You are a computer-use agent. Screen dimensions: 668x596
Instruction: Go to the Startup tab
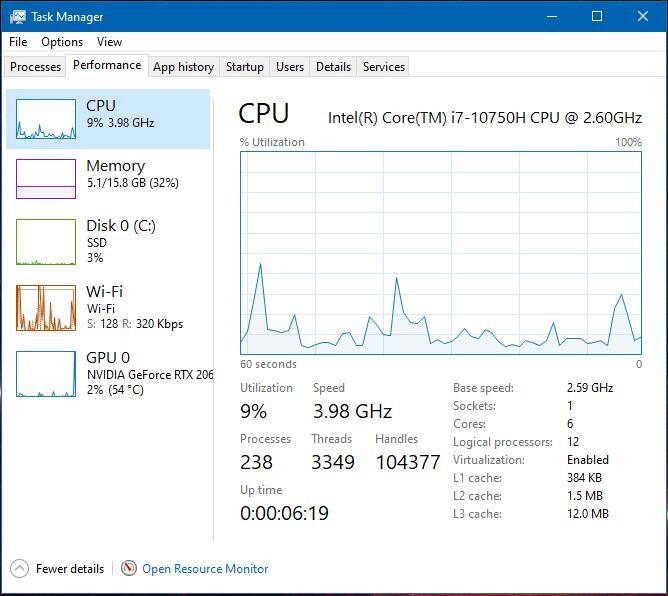[x=244, y=67]
